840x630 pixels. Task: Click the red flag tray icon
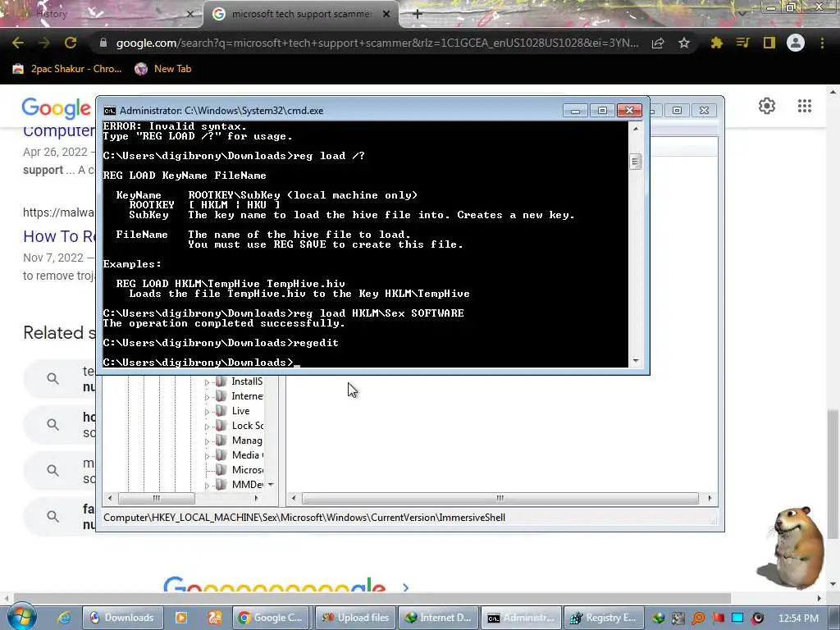(x=718, y=619)
